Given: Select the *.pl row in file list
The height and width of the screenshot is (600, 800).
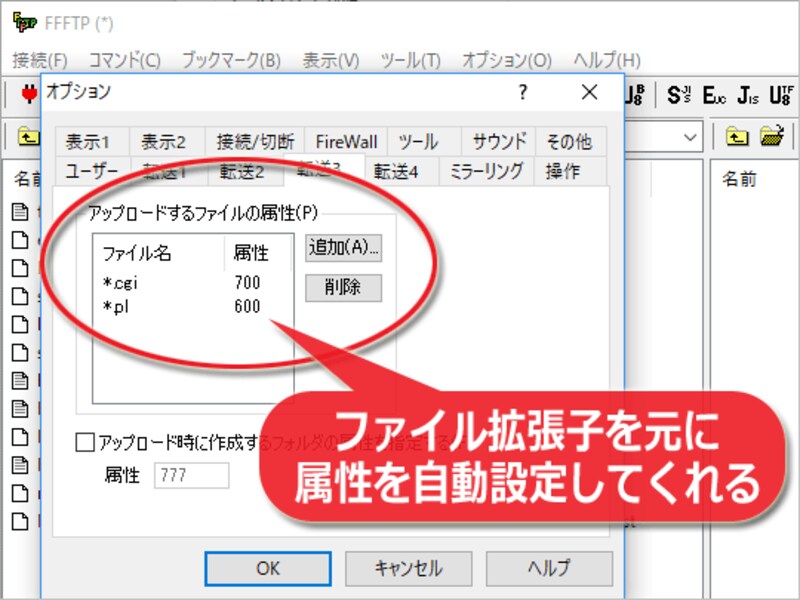Looking at the screenshot, I should [192, 306].
